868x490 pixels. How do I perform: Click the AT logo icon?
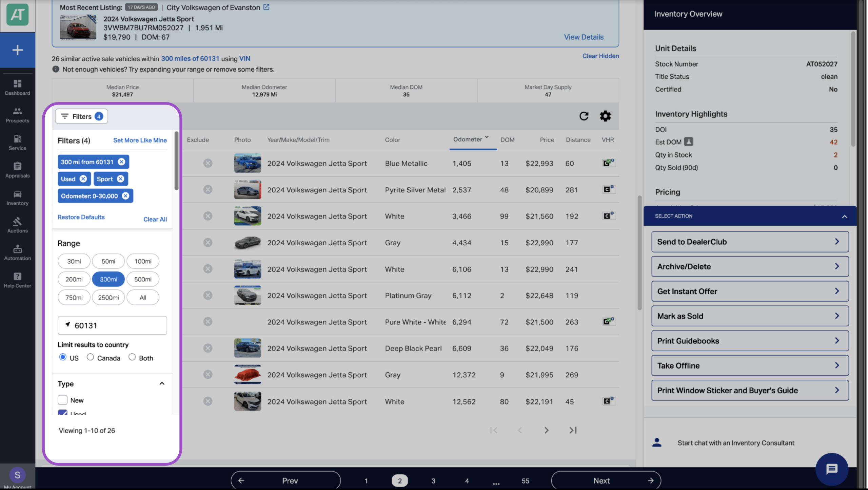(17, 15)
